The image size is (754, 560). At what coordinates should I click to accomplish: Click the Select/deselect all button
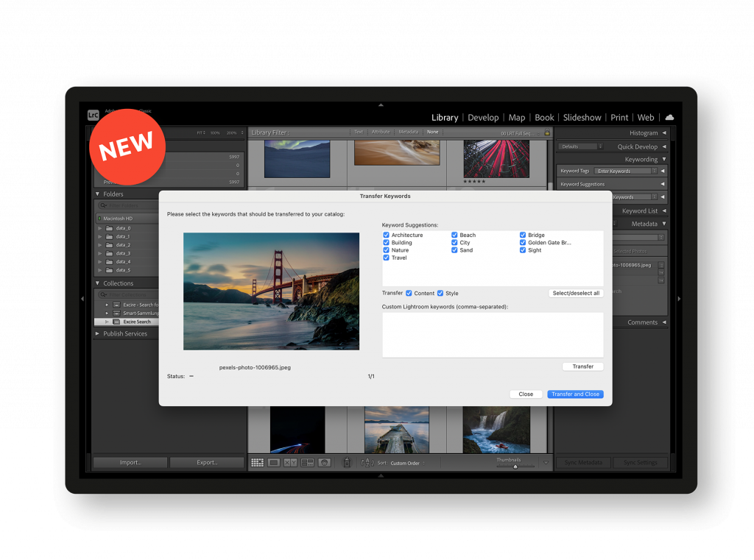click(576, 293)
